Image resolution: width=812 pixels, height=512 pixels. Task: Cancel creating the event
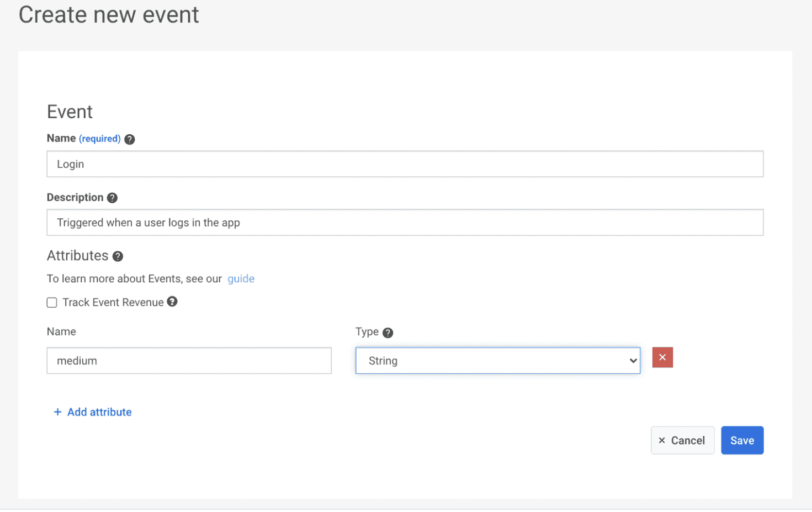click(683, 440)
